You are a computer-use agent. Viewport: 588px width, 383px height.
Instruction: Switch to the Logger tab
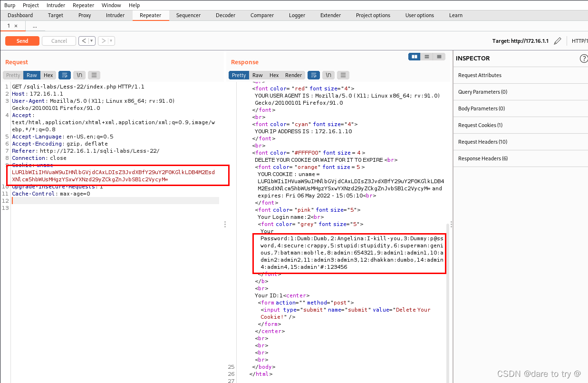297,15
